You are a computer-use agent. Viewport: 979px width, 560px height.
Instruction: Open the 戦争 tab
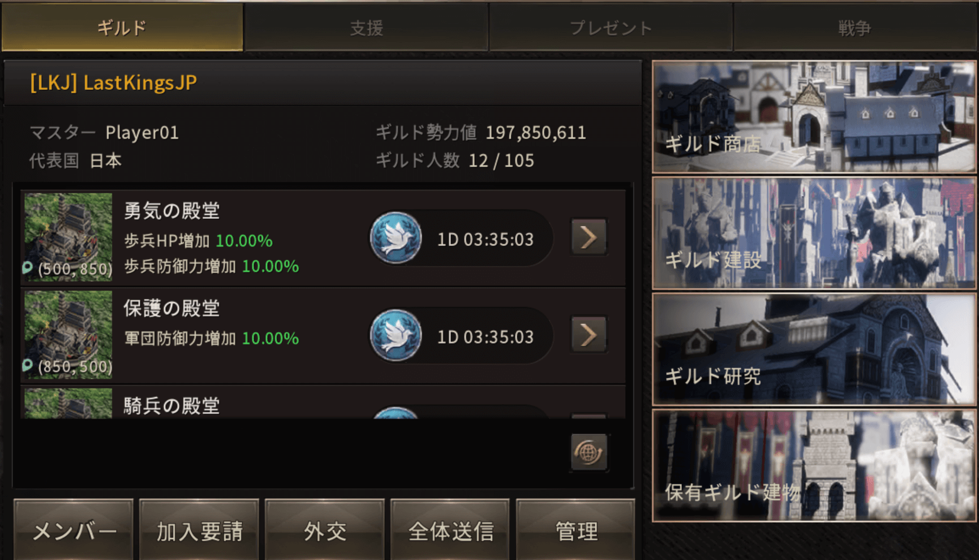[855, 27]
